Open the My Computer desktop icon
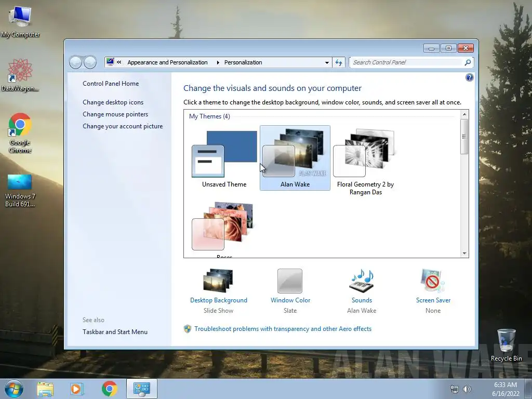The height and width of the screenshot is (399, 532). click(20, 22)
